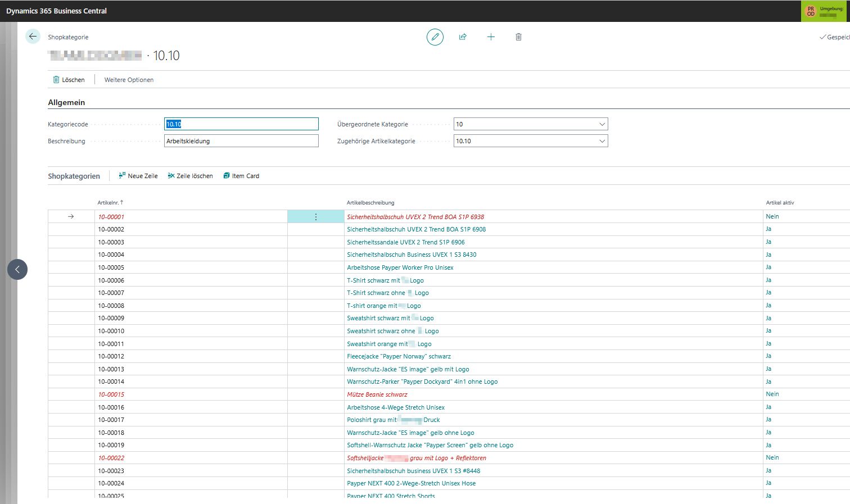Click the back arrow next to Shopkategorie
Screen dimensions: 850x504
pos(33,37)
